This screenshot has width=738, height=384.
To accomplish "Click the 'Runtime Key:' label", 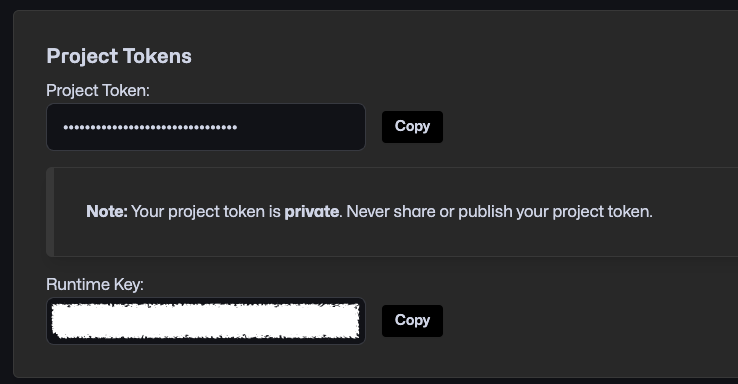I will (95, 284).
